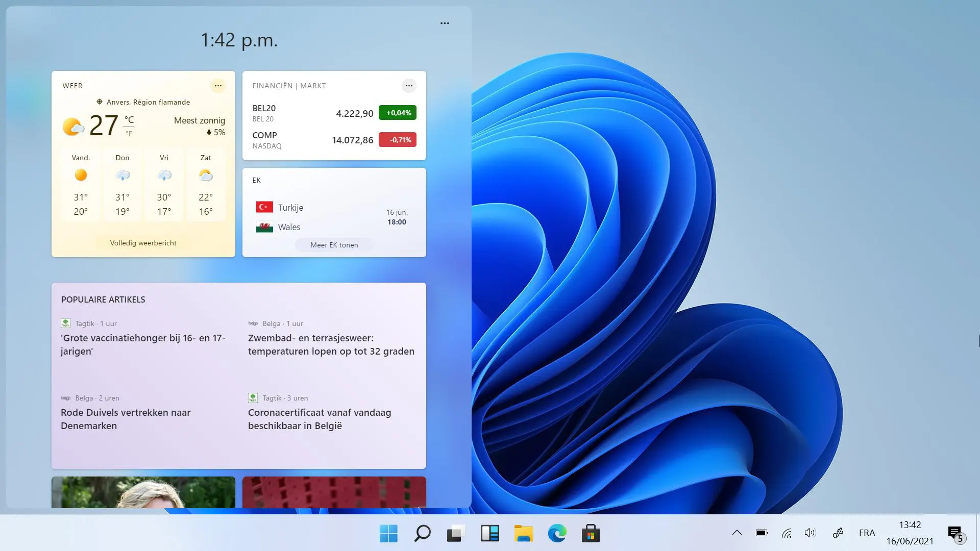The image size is (980, 551).
Task: Select °C temperature unit
Action: point(129,119)
